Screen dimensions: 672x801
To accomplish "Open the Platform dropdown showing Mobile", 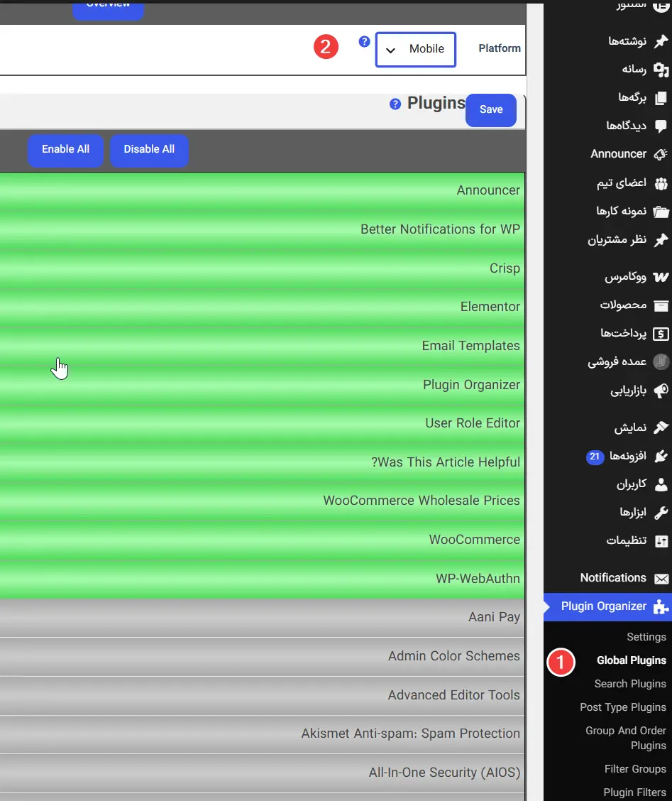I will pyautogui.click(x=415, y=50).
